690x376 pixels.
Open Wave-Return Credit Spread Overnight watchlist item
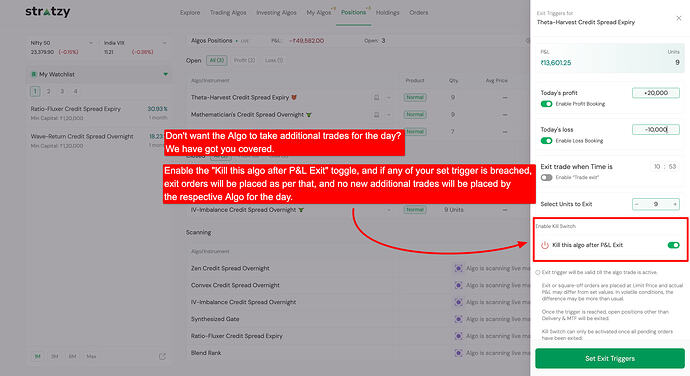click(x=99, y=140)
